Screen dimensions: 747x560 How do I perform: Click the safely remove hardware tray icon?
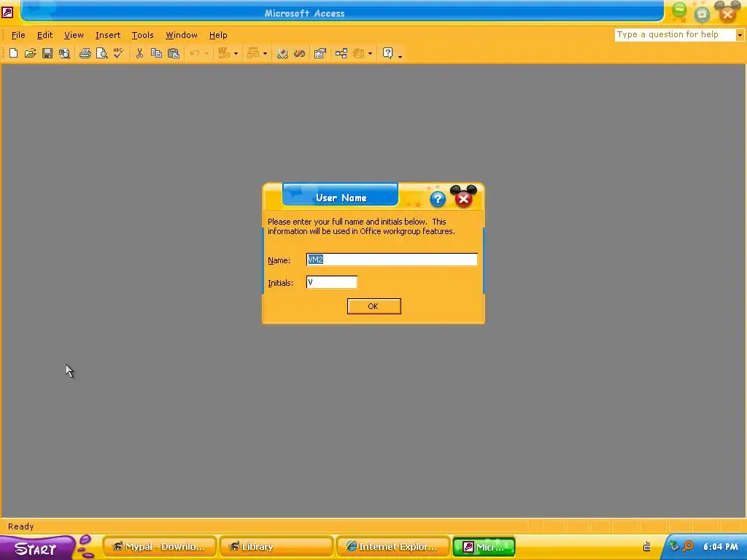click(673, 545)
